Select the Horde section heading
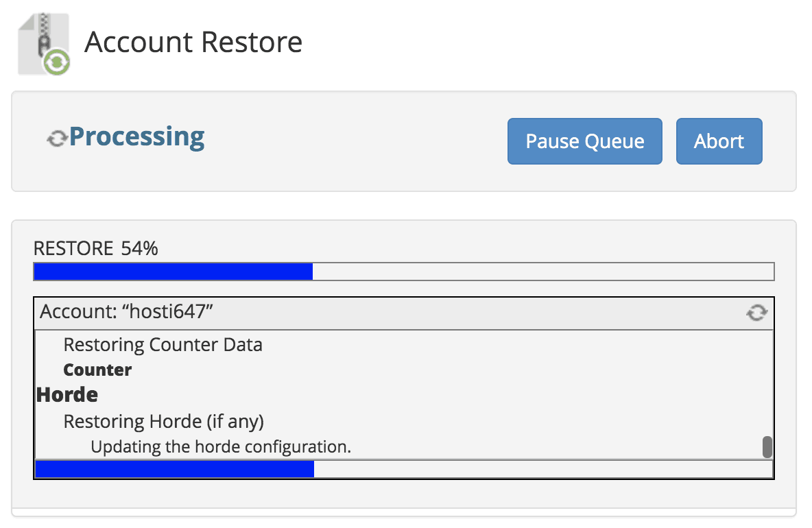The image size is (812, 528). click(67, 395)
